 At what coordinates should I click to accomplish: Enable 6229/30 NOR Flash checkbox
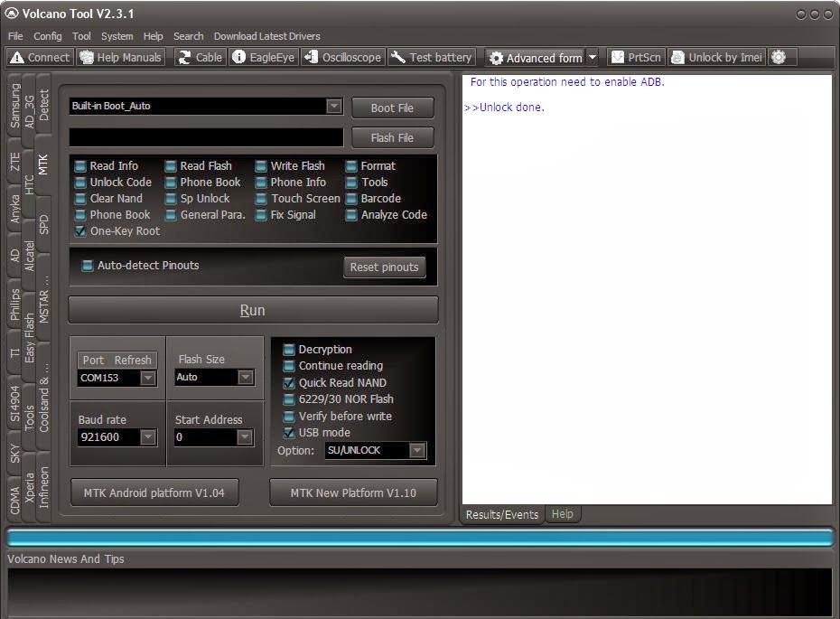click(x=289, y=399)
